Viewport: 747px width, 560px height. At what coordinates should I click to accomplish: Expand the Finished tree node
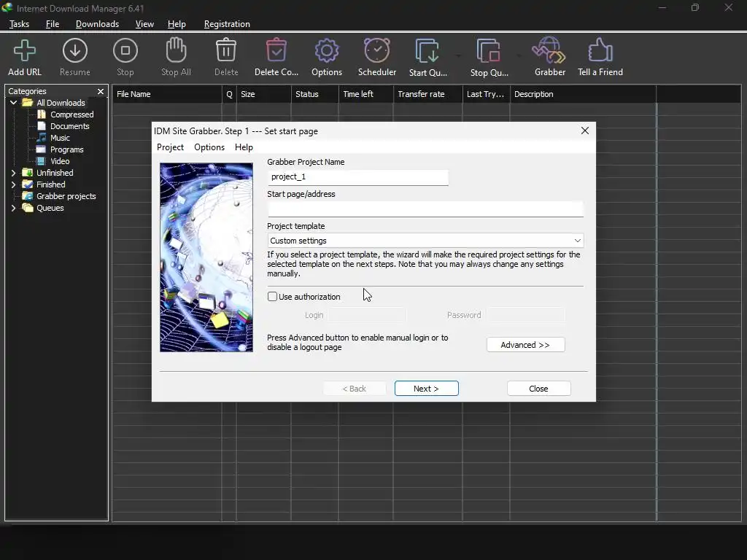13,184
